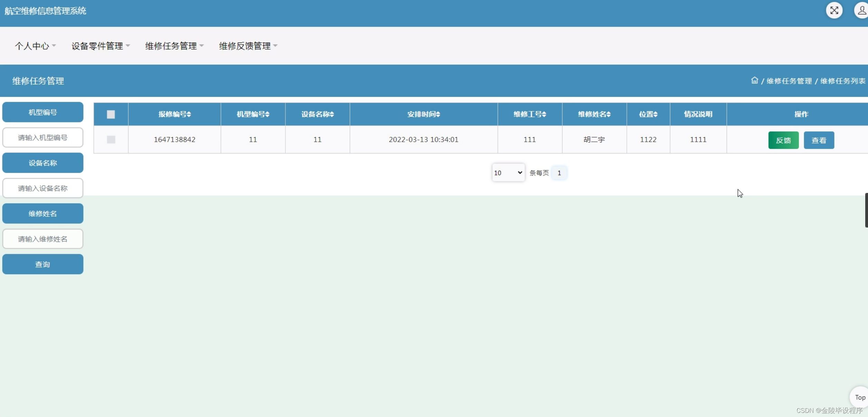Click the green 反馈 button
The image size is (868, 417).
coord(783,140)
